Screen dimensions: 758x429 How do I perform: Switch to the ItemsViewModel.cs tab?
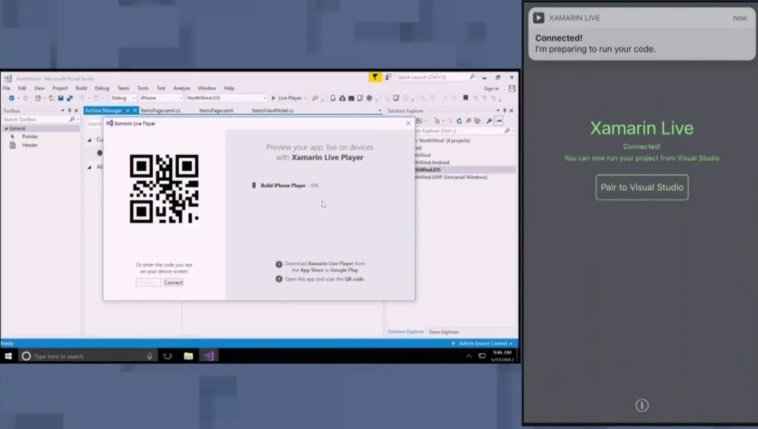click(x=272, y=110)
